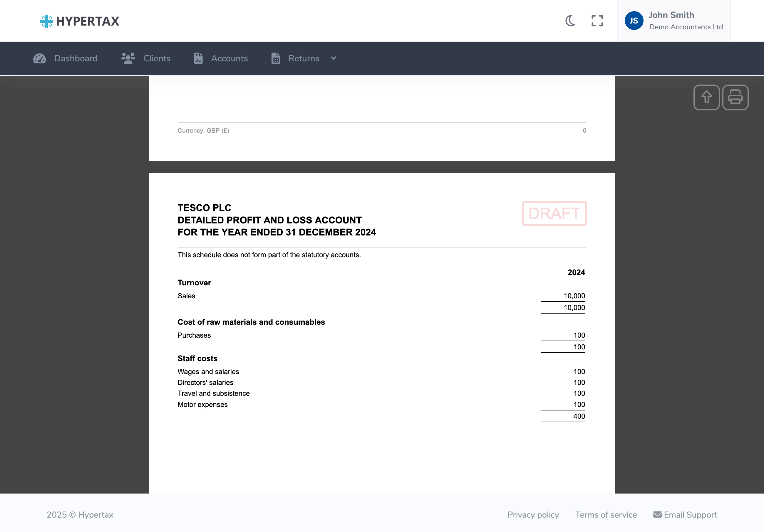
Task: Click the Accounts document icon
Action: (198, 58)
